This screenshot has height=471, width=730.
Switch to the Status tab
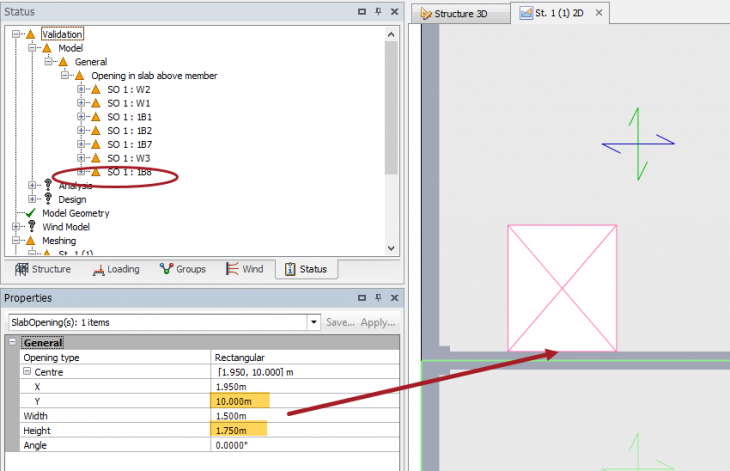pos(306,269)
